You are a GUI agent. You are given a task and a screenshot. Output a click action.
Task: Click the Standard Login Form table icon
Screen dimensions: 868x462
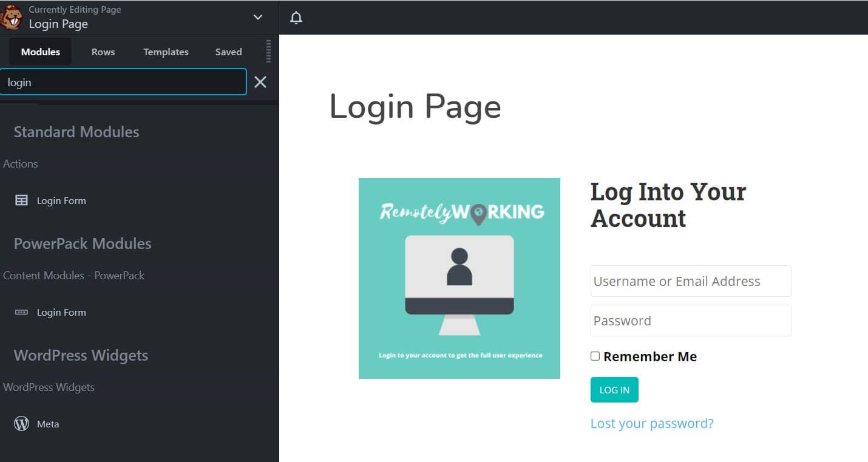pos(21,200)
